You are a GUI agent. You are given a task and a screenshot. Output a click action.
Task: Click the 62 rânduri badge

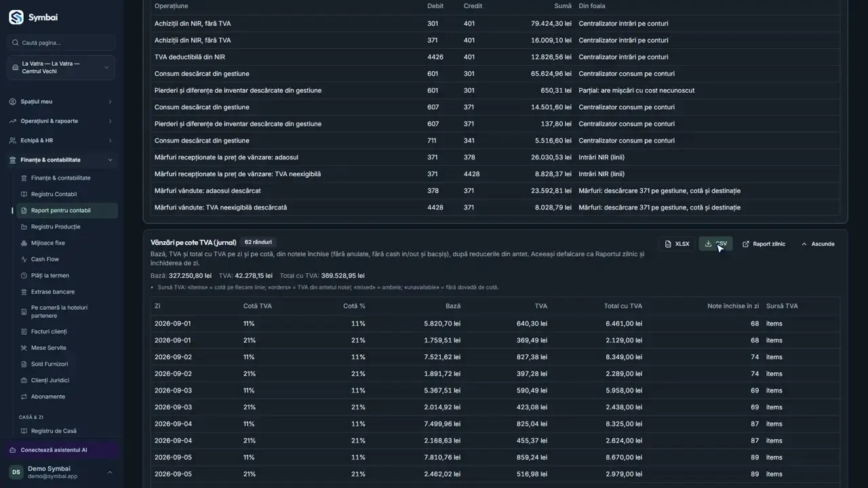258,242
